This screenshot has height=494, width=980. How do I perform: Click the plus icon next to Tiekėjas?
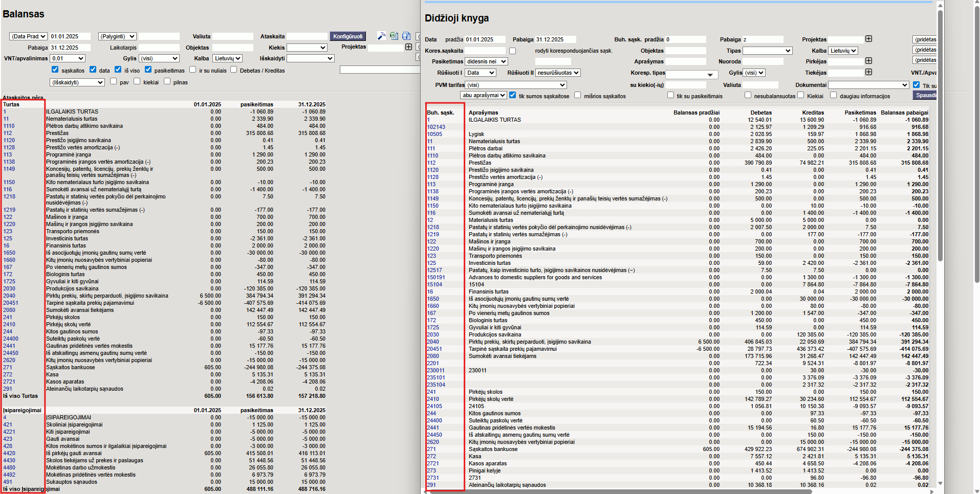coord(868,72)
